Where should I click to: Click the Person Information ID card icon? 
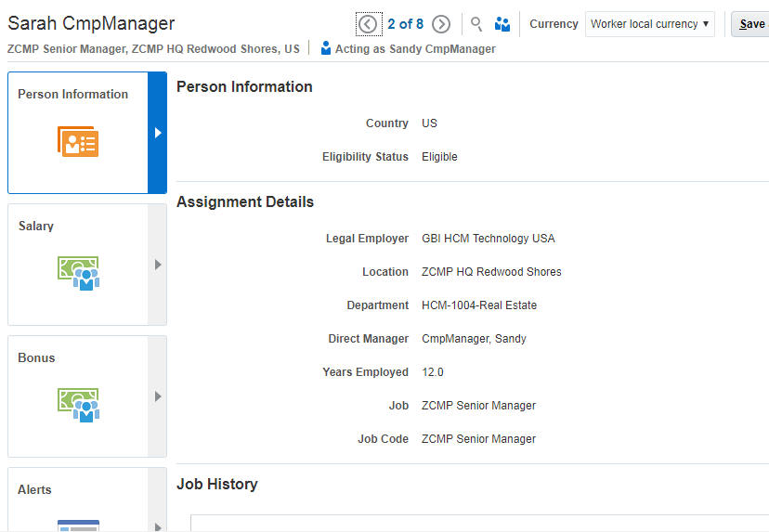[x=78, y=141]
